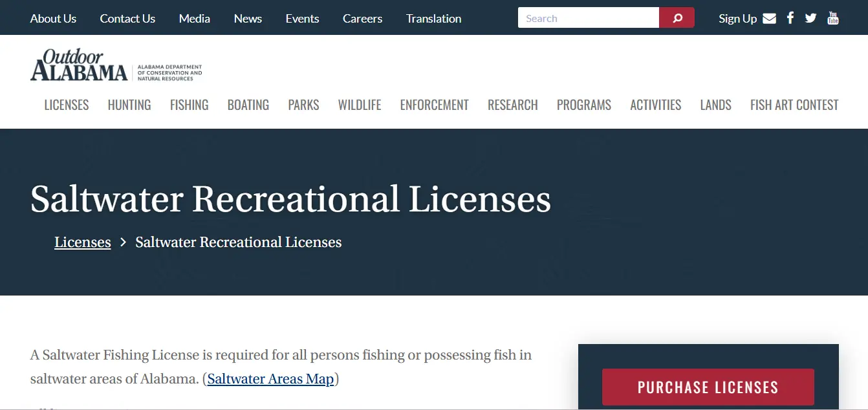Visit the Facebook page icon
Viewport: 868px width, 410px height.
[790, 17]
